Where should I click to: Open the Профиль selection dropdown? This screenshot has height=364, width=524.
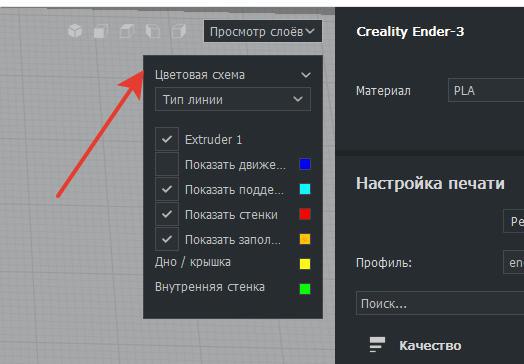(514, 263)
